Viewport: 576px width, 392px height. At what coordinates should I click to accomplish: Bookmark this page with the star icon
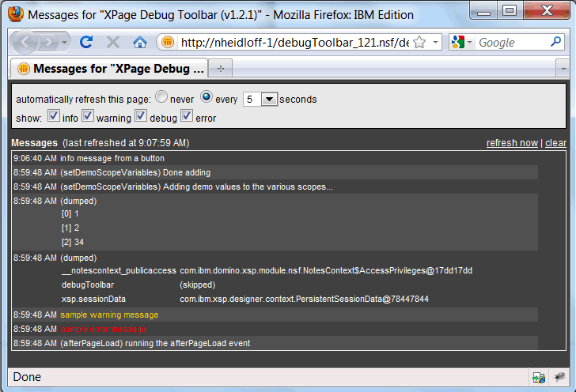point(419,43)
